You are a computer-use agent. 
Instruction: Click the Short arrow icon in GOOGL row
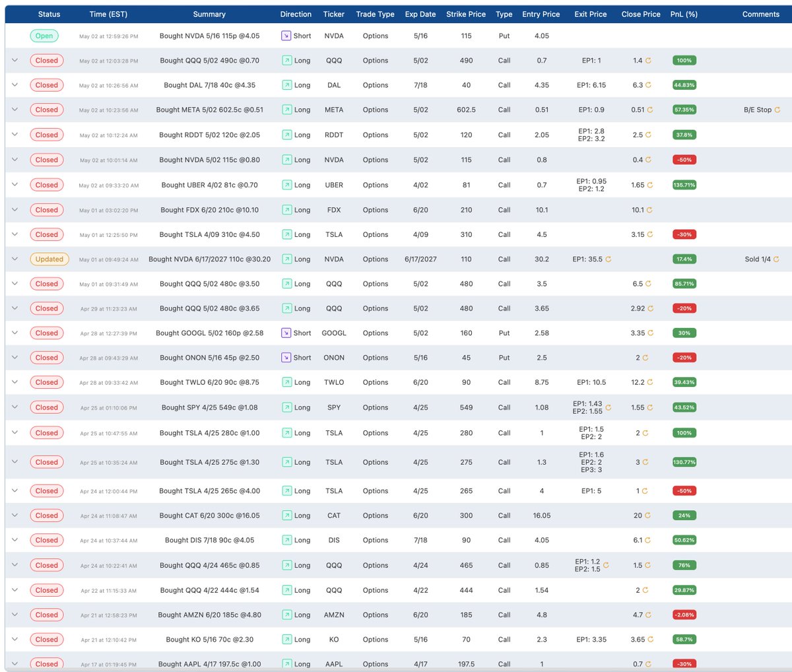[286, 333]
